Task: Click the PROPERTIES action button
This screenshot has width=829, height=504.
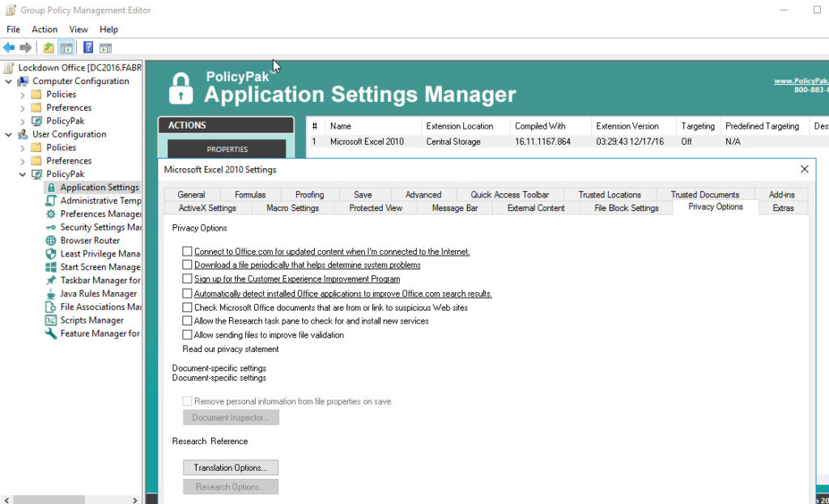Action: (227, 149)
